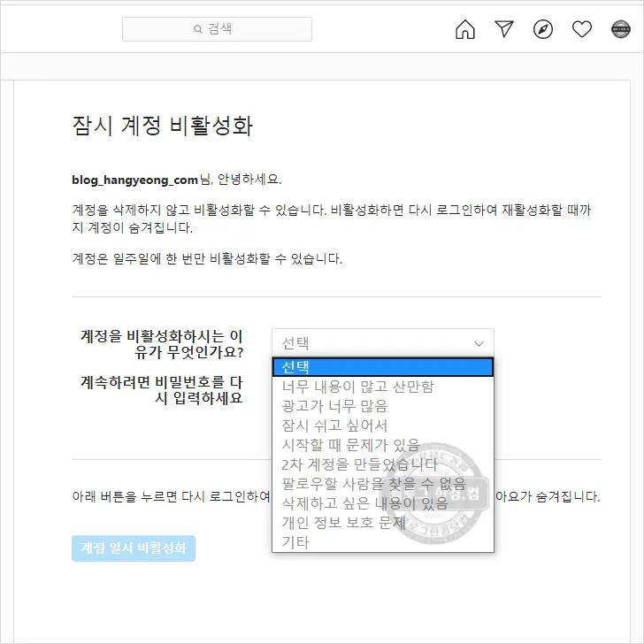Click the 잠시 계정 비활성화 heading
This screenshot has height=644, width=644.
coord(162,126)
